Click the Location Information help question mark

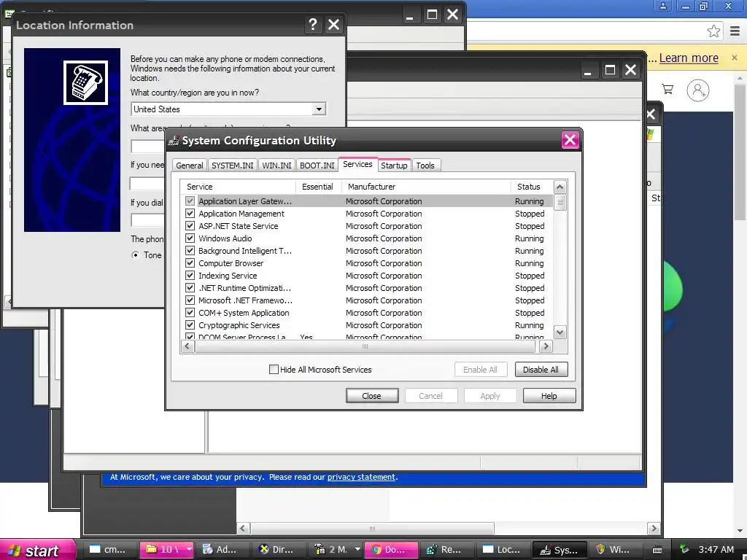312,24
